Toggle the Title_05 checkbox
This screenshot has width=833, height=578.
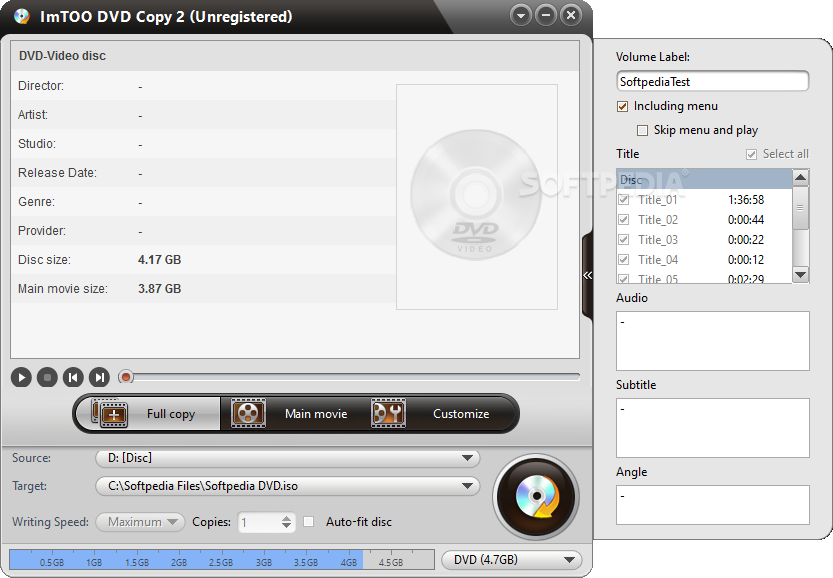click(x=624, y=278)
